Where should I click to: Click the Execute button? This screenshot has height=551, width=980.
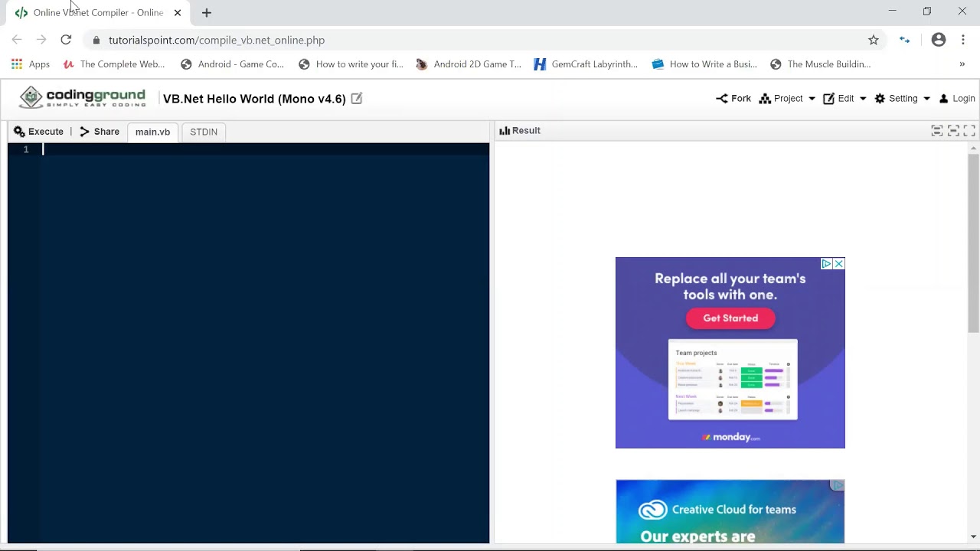point(38,132)
